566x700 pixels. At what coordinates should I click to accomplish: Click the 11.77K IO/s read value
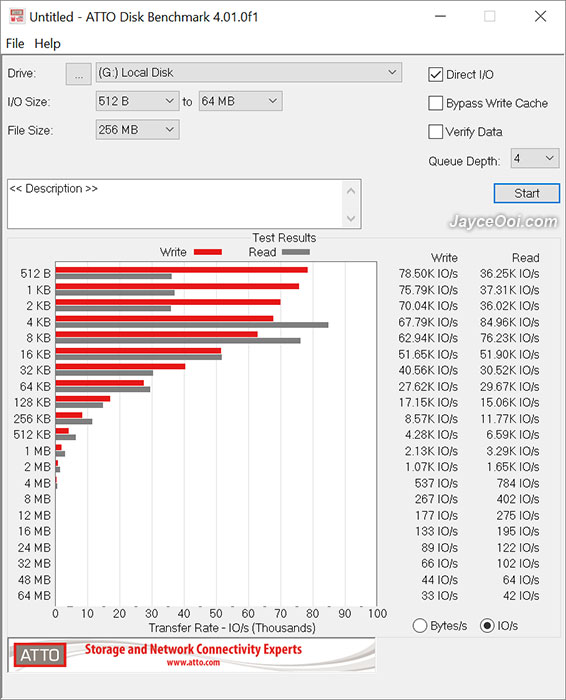(509, 419)
